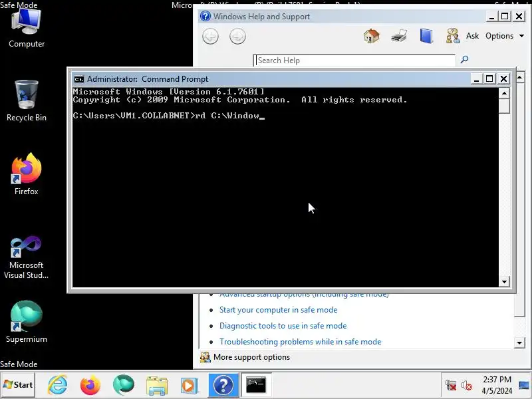Print the current Help topic
The height and width of the screenshot is (399, 532).
(399, 36)
